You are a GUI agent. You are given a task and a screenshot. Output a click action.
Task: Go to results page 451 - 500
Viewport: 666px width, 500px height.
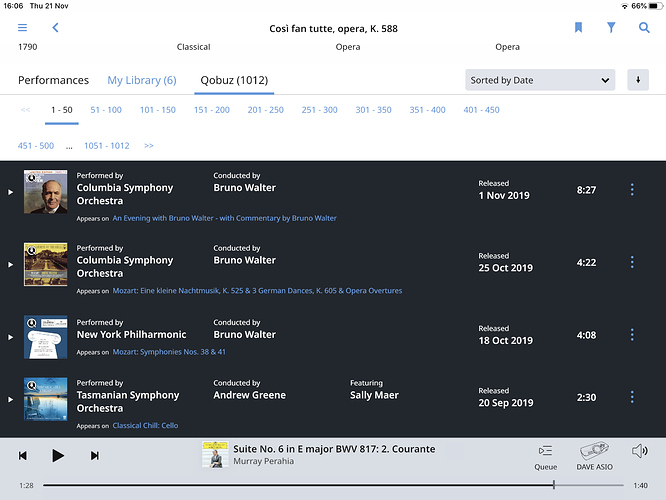[x=36, y=146]
